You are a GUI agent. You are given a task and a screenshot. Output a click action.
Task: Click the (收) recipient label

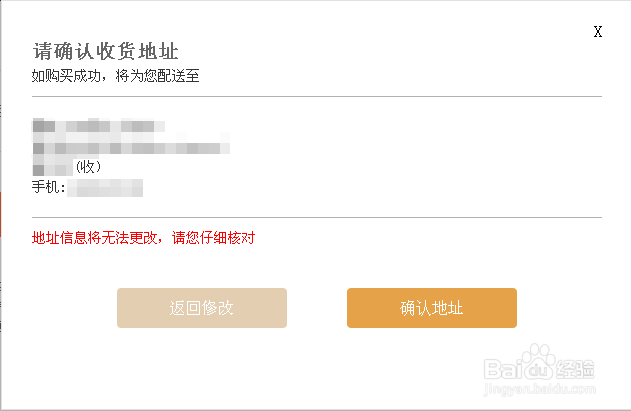pos(89,166)
